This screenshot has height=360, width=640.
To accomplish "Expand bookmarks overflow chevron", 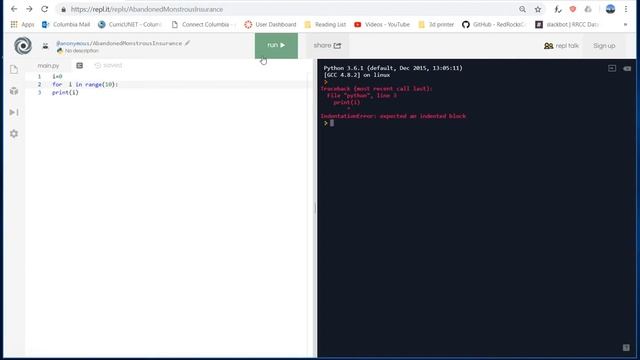I will (x=625, y=24).
